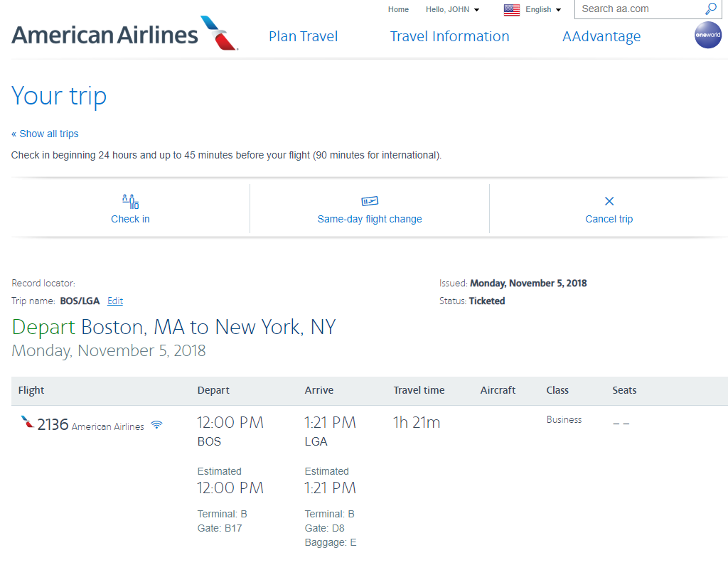Go to the Home link
The width and height of the screenshot is (728, 565).
pos(398,9)
